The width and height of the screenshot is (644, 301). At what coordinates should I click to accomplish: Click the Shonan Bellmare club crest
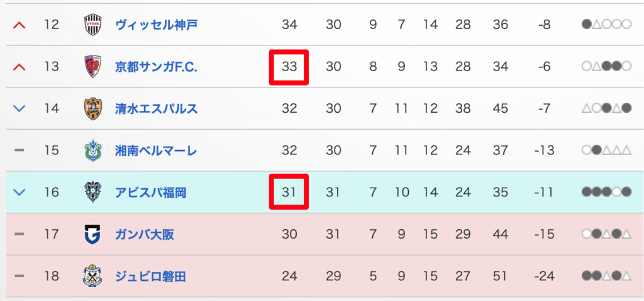(x=92, y=150)
